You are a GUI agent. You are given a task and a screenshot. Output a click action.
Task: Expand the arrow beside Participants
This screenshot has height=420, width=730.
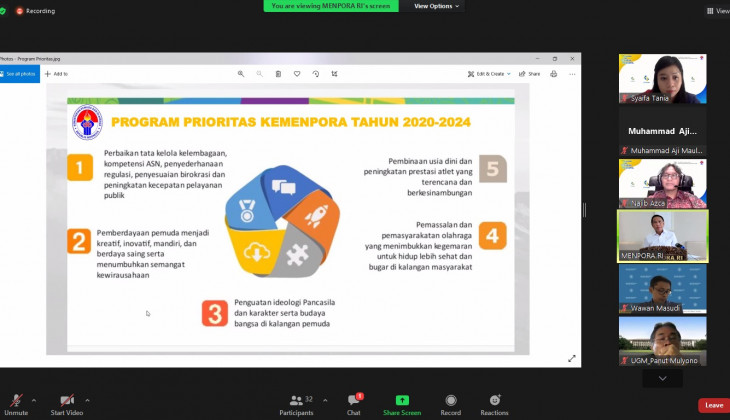coord(325,400)
